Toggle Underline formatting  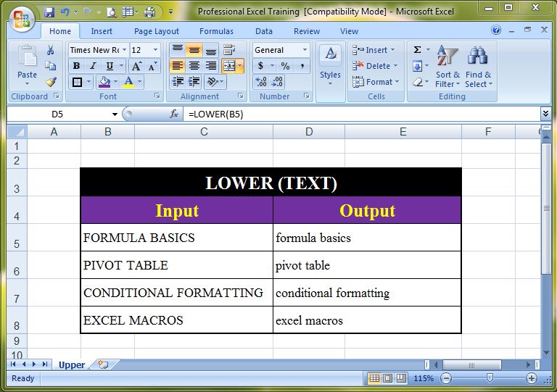(110, 66)
